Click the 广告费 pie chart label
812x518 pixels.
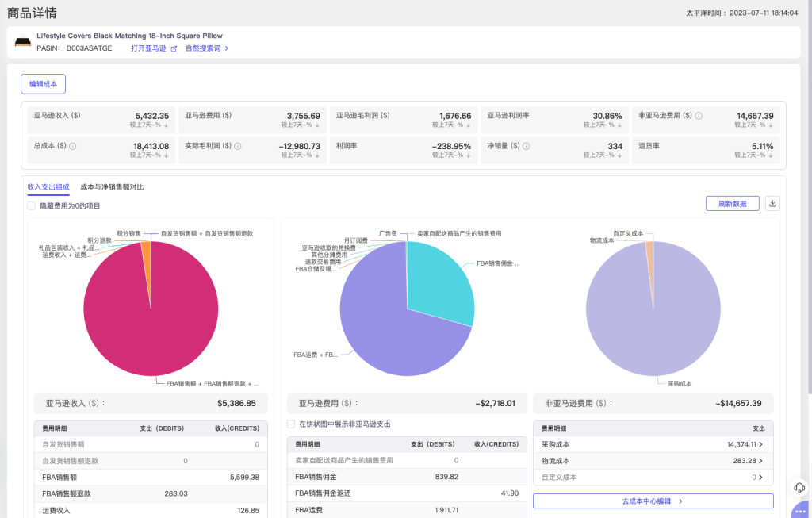(388, 234)
